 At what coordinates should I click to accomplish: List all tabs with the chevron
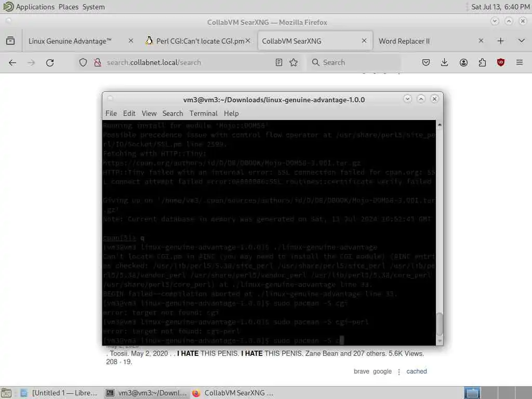tap(522, 41)
